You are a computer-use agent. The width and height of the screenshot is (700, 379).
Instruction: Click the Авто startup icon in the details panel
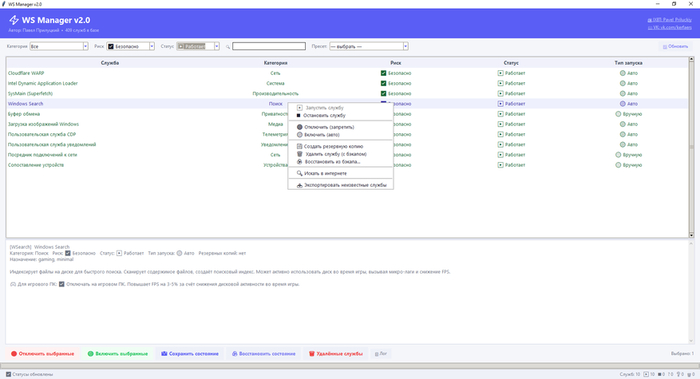click(x=179, y=253)
